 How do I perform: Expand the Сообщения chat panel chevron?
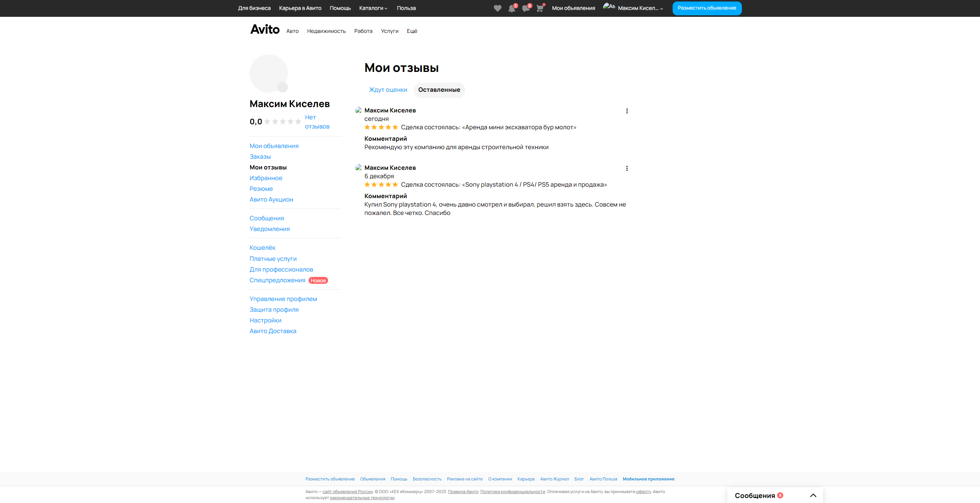coord(813,495)
